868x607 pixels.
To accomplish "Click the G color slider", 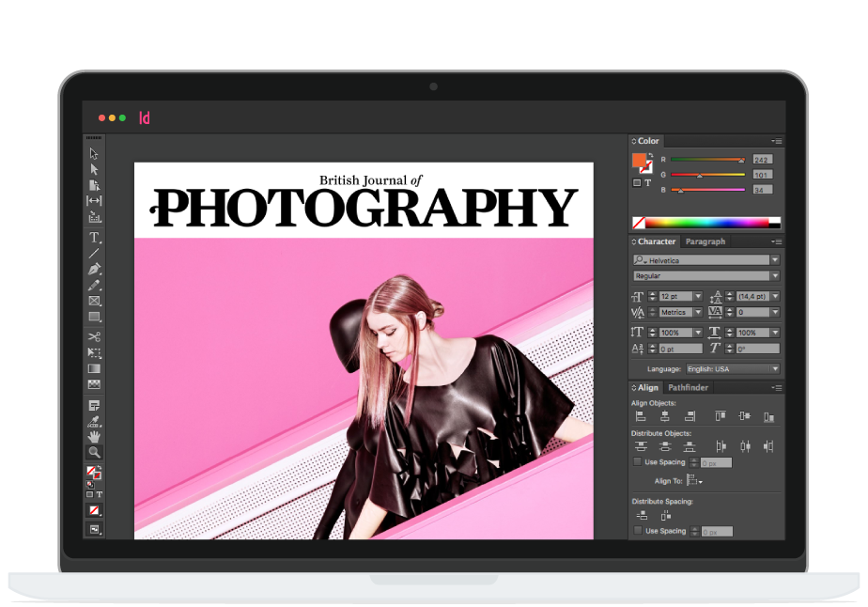I will coord(708,175).
